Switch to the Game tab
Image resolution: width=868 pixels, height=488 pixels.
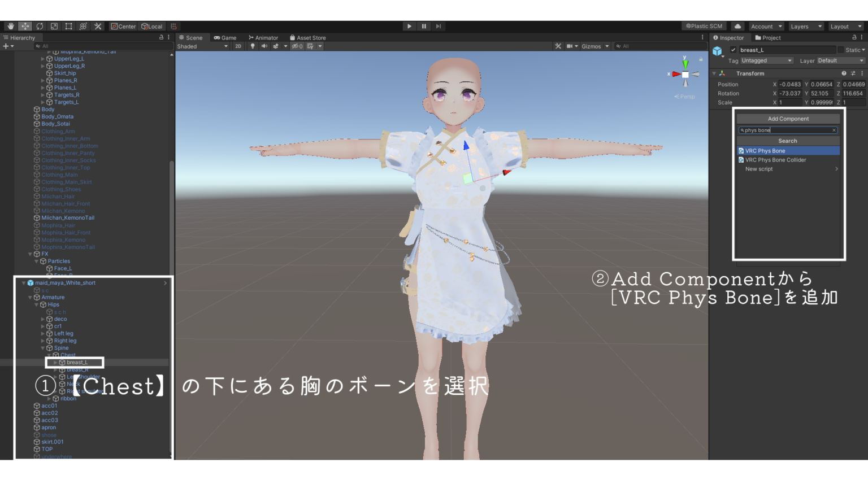pos(225,37)
